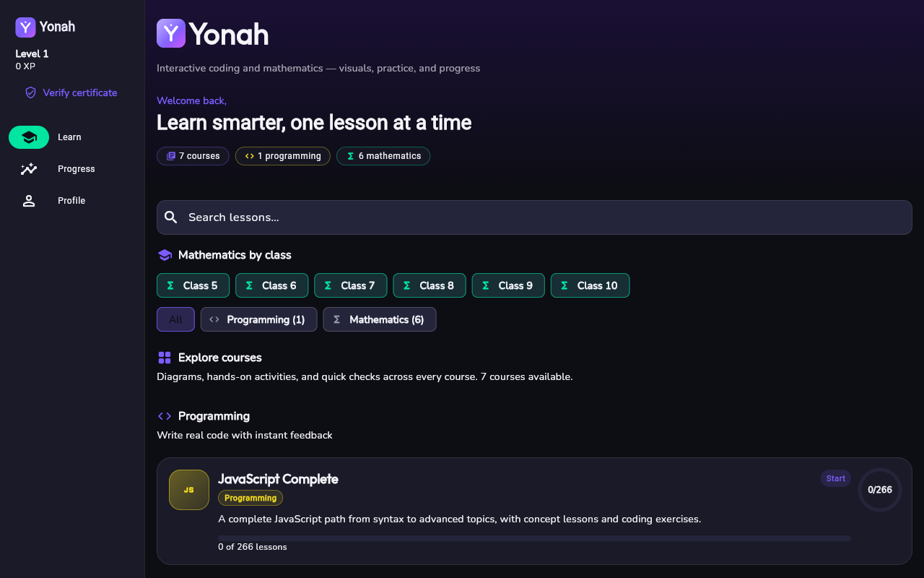
Task: Click the stack icon in the 7 courses chip
Action: point(171,156)
